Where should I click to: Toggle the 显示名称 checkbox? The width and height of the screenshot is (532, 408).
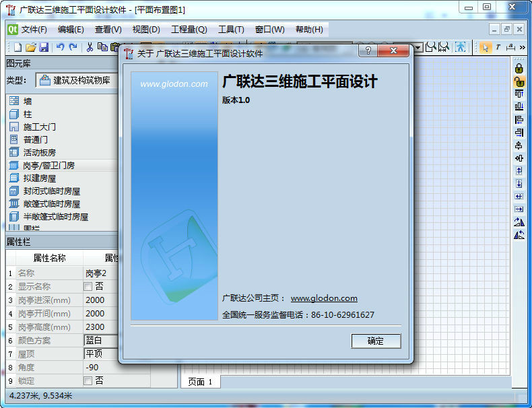88,287
